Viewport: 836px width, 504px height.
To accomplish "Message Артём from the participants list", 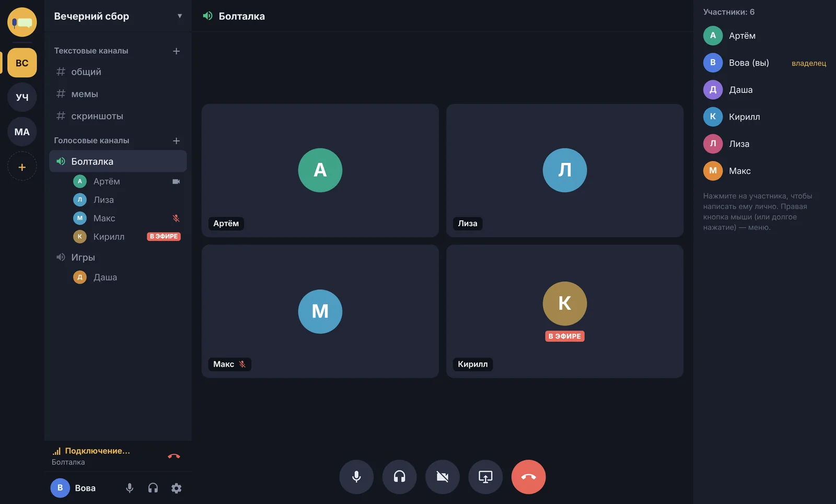I will point(765,36).
